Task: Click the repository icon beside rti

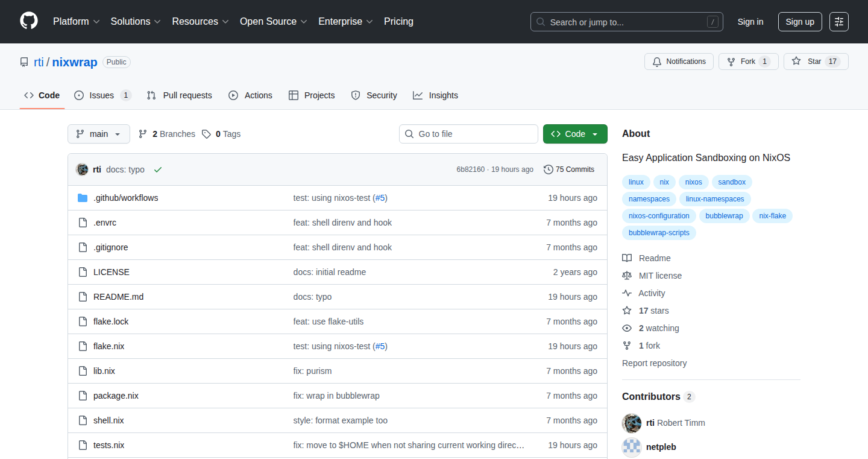Action: click(24, 62)
